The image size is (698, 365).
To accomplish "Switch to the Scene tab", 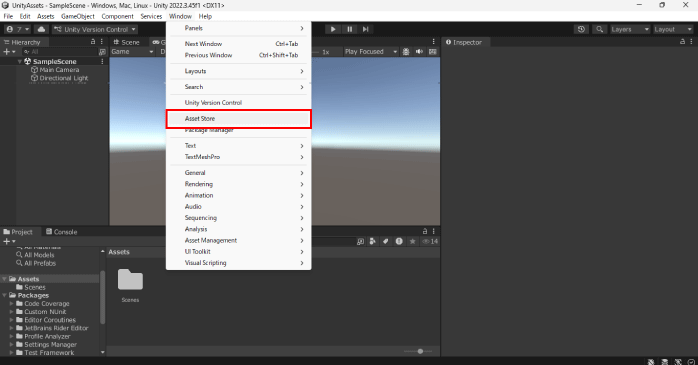I will 126,42.
